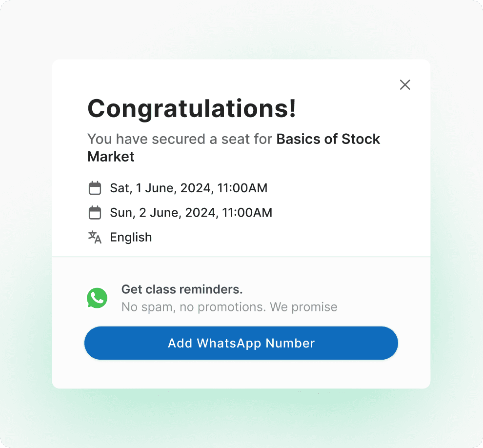Screen dimensions: 483x448
Task: Click the Sat, 1 June, 2024, 11:00AM date
Action: point(188,188)
